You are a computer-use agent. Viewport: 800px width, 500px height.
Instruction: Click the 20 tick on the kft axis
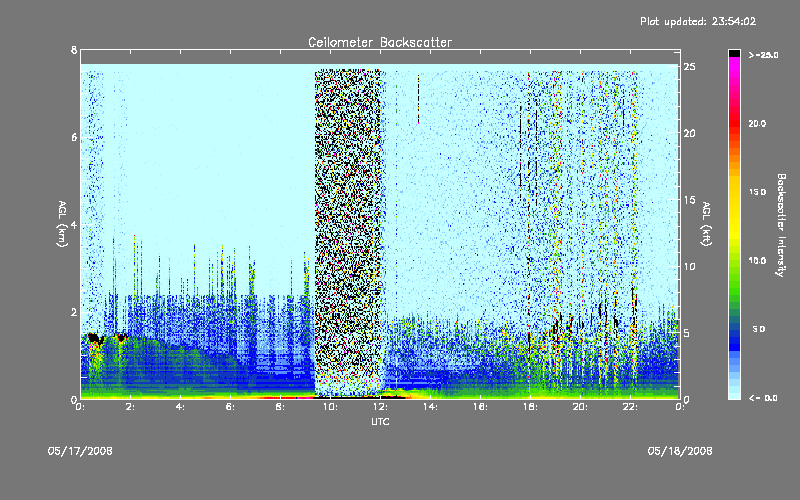click(690, 133)
